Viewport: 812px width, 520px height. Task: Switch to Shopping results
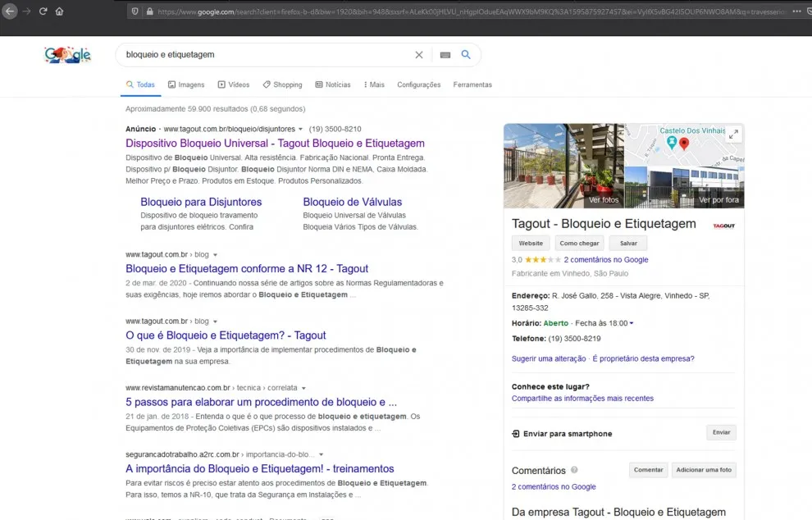282,84
